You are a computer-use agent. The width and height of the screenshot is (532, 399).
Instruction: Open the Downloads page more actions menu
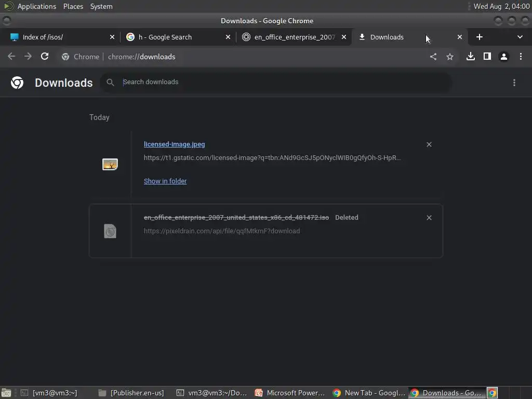[514, 83]
